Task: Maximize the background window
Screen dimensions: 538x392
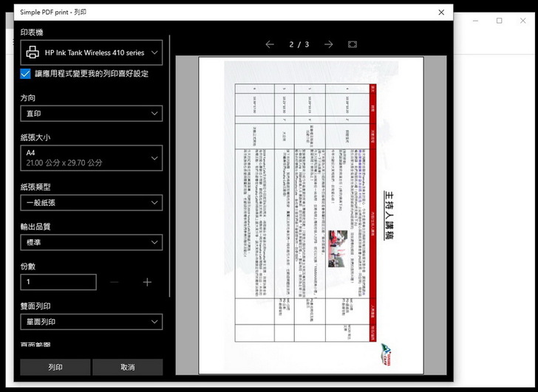Action: (x=500, y=21)
